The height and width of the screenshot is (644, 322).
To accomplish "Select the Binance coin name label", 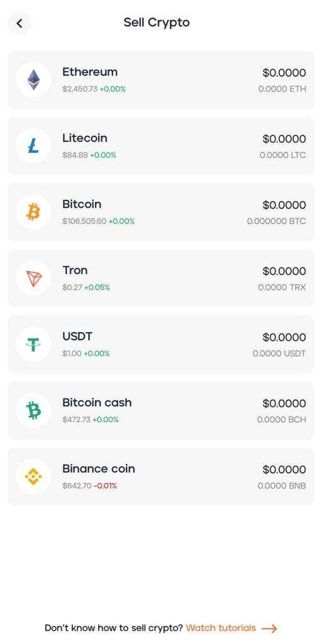I will (x=99, y=469).
